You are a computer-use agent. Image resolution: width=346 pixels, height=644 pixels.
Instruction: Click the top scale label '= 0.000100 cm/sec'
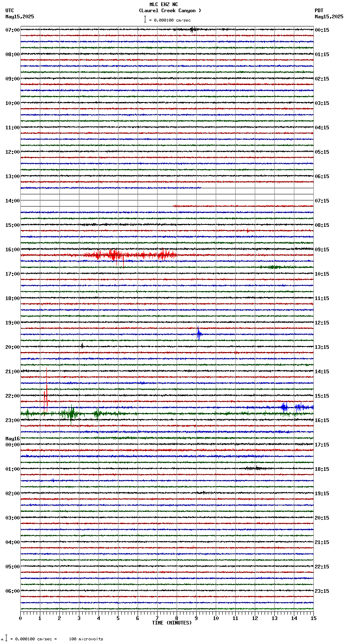170,20
